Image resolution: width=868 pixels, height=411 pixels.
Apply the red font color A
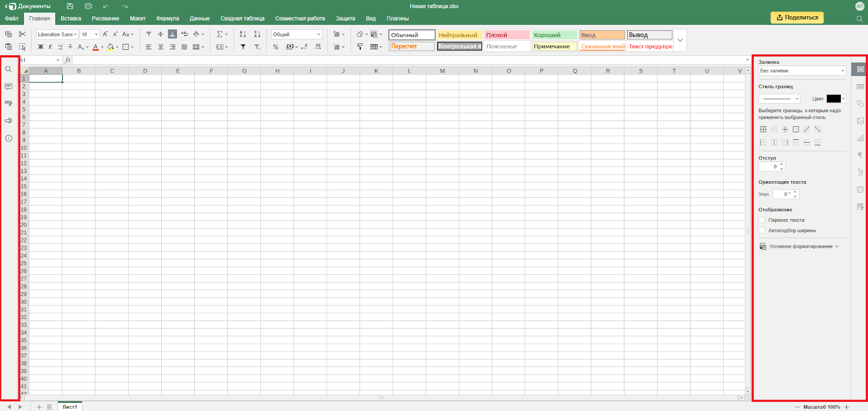coord(95,47)
